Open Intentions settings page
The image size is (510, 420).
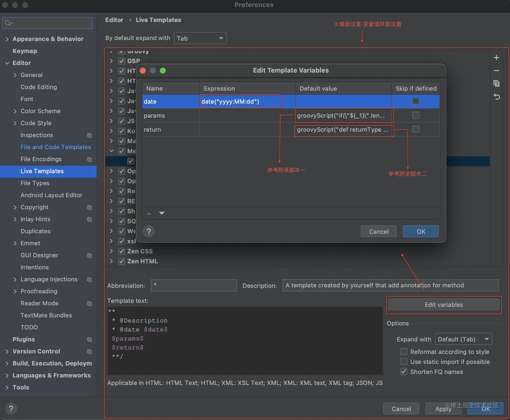(34, 267)
